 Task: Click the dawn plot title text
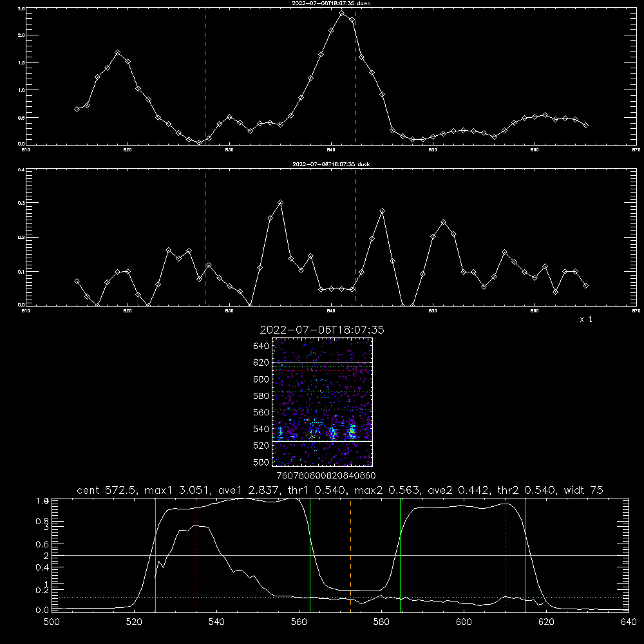click(331, 3)
